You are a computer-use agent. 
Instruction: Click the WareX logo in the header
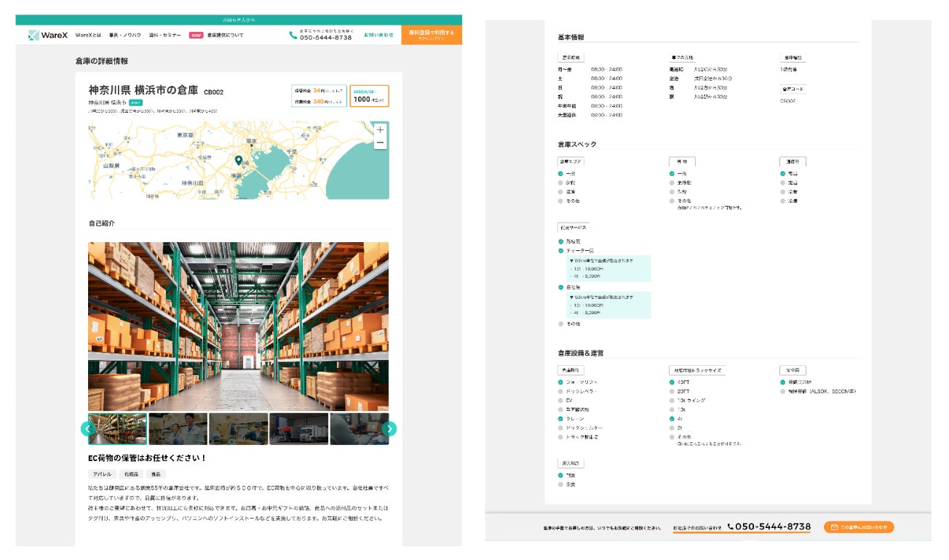(49, 35)
